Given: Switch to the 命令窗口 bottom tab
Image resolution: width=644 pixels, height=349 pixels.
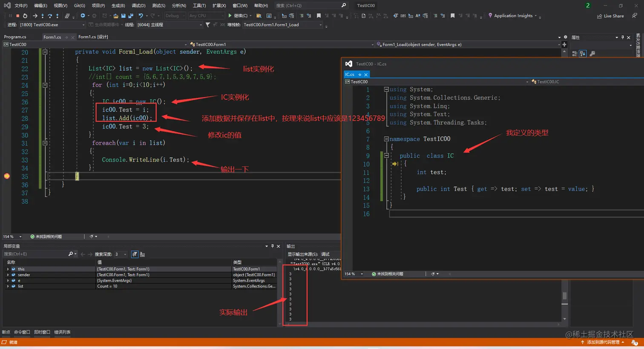Looking at the screenshot, I should [x=22, y=332].
